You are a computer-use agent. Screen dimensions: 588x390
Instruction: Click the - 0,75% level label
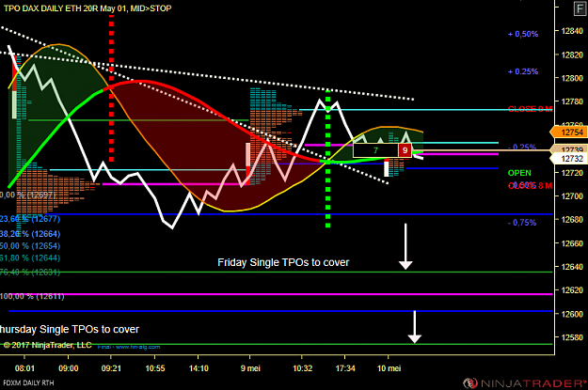click(x=522, y=223)
